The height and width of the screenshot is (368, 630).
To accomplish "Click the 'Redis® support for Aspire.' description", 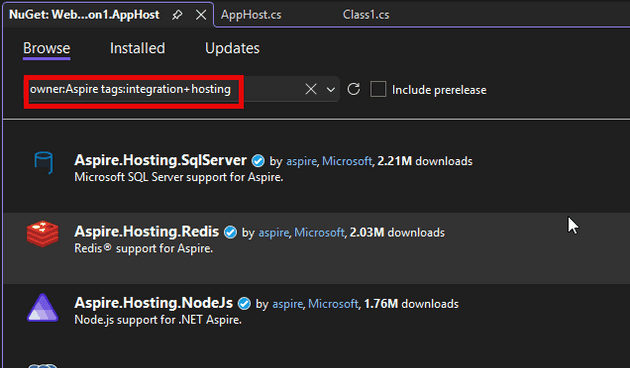I will [143, 249].
